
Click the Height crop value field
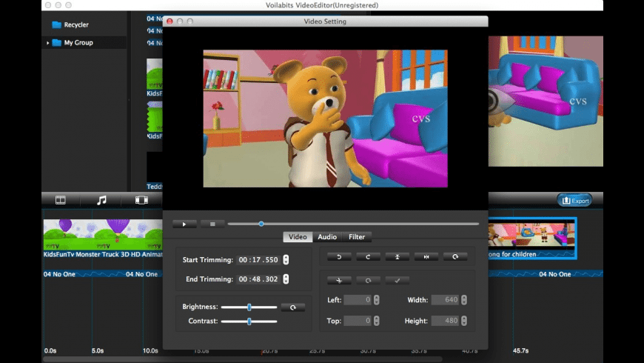pos(445,321)
